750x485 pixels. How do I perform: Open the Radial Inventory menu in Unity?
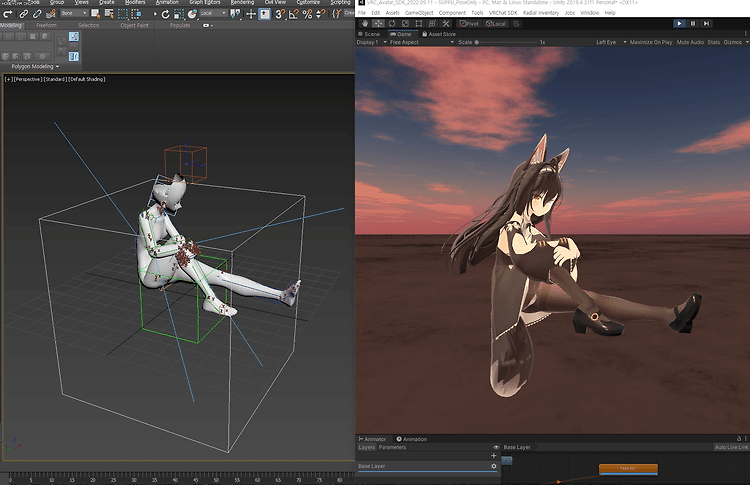point(540,13)
